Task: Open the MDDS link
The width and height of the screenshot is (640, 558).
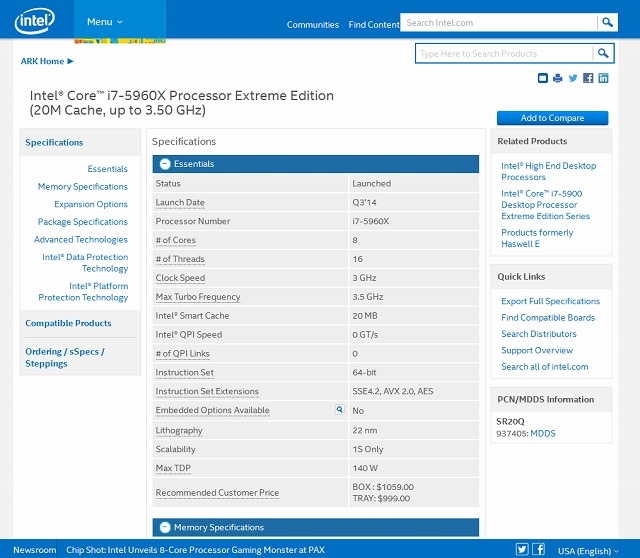Action: (x=543, y=434)
